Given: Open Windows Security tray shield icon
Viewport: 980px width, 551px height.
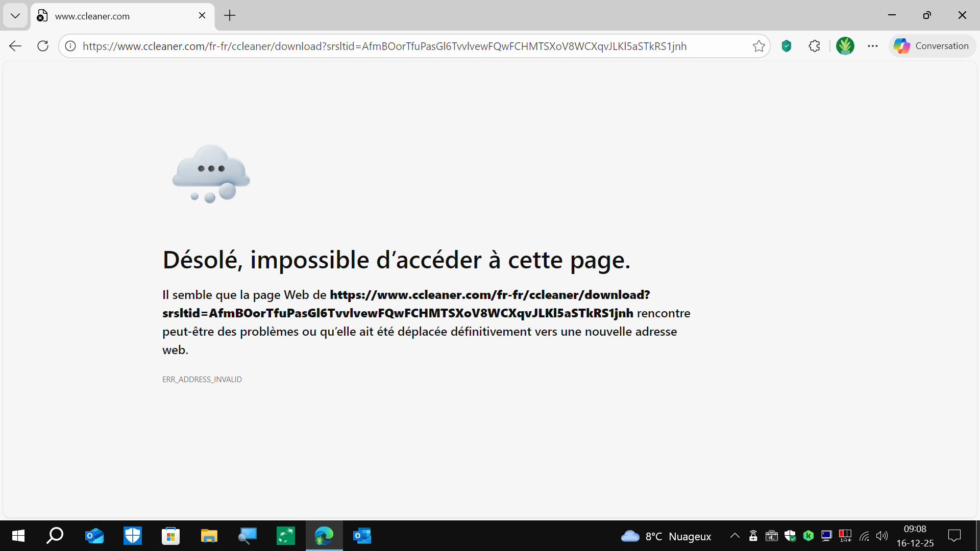Looking at the screenshot, I should (x=790, y=536).
